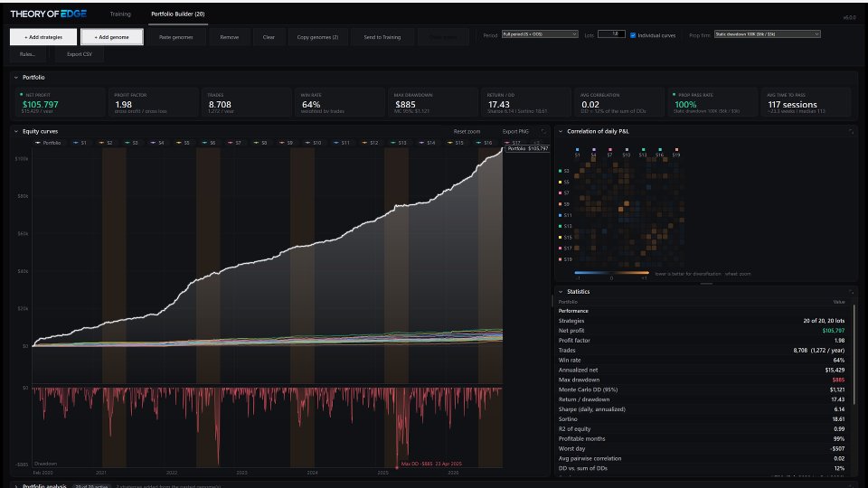Click the Worst day statistics row
The image size is (868, 488).
point(702,449)
